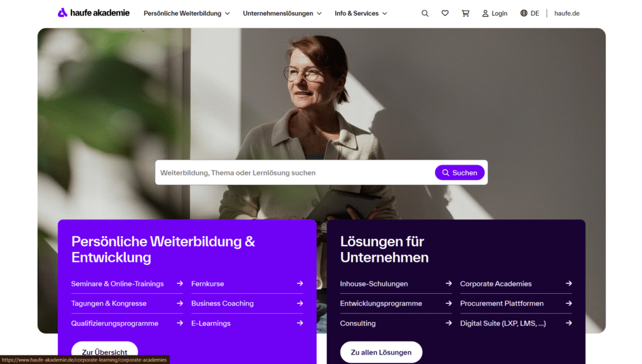The image size is (642, 364).
Task: Click the haufe akademie logo
Action: click(x=93, y=13)
